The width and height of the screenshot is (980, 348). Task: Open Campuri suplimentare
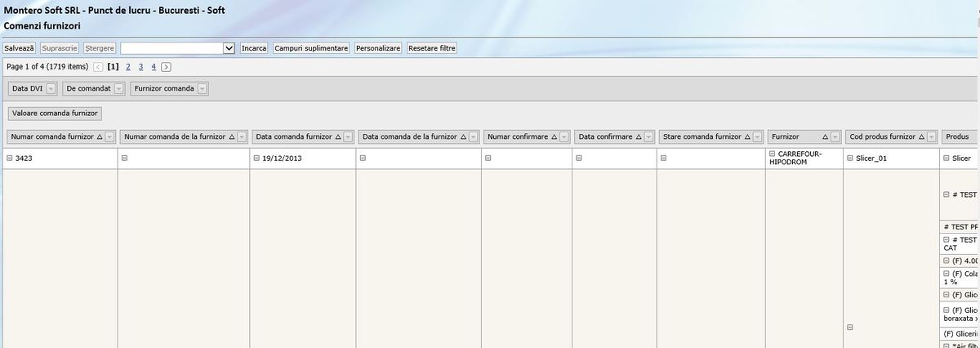(x=311, y=48)
